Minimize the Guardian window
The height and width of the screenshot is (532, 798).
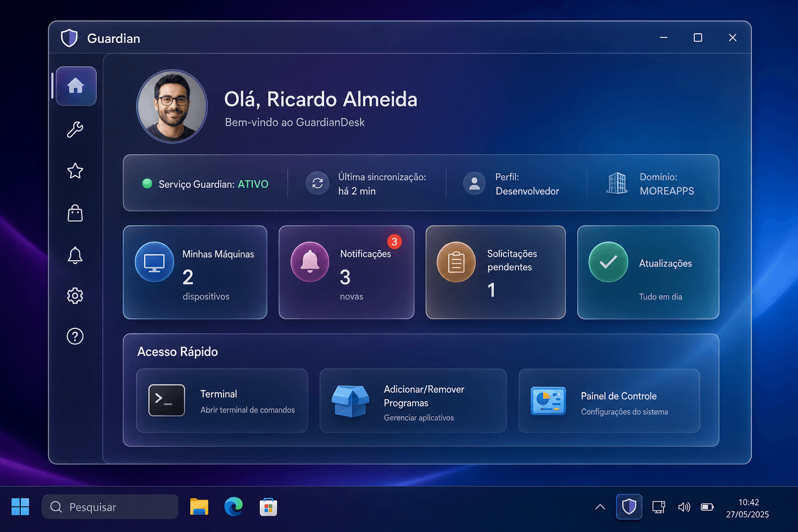(663, 37)
